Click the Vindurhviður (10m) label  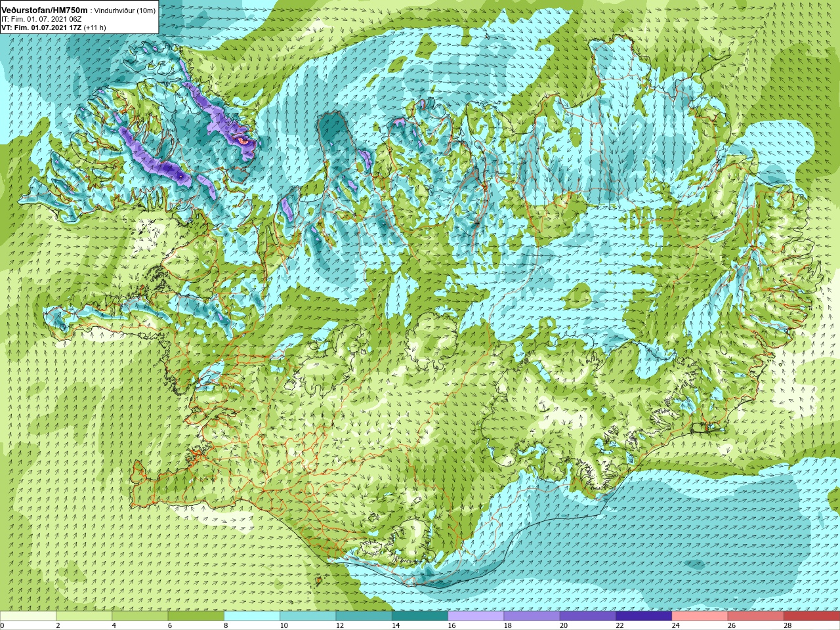tap(125, 10)
